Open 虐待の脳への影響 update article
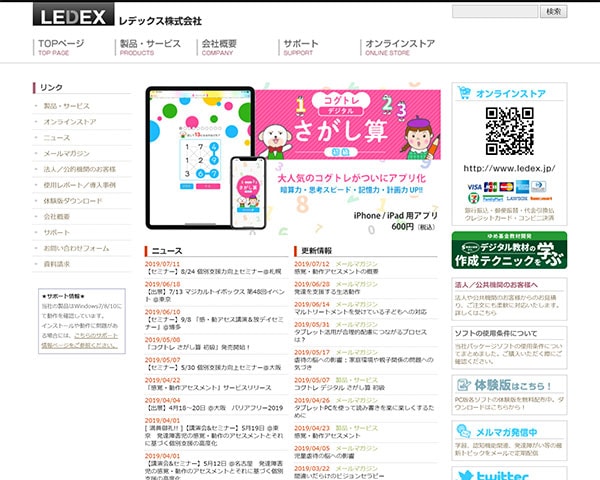 point(364,364)
